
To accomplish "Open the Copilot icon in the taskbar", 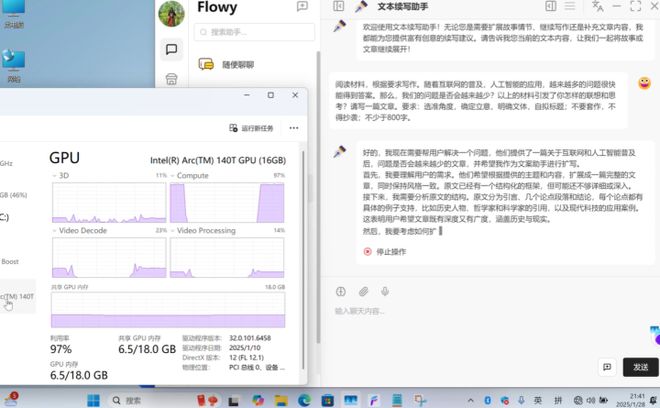I will point(258,400).
